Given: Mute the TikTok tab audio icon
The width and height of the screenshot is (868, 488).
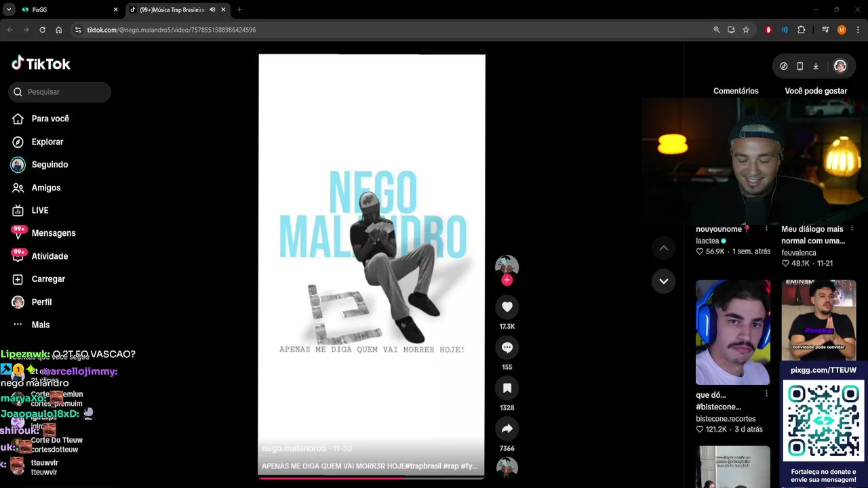Looking at the screenshot, I should [x=212, y=9].
